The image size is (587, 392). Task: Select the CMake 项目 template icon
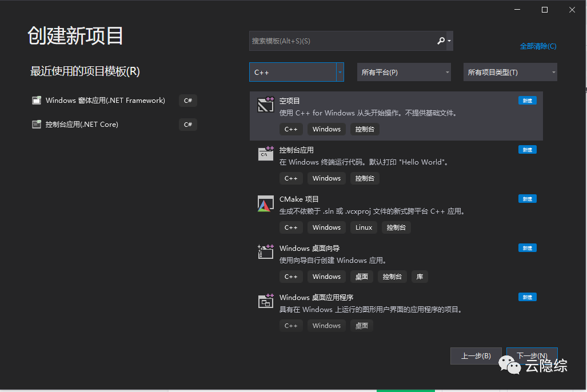click(x=265, y=203)
